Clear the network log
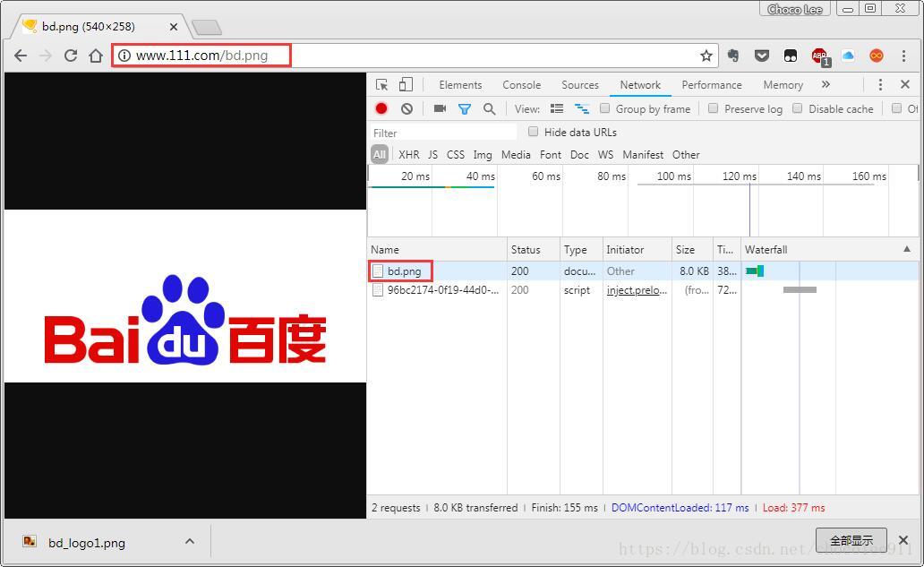Image resolution: width=924 pixels, height=567 pixels. coord(406,108)
